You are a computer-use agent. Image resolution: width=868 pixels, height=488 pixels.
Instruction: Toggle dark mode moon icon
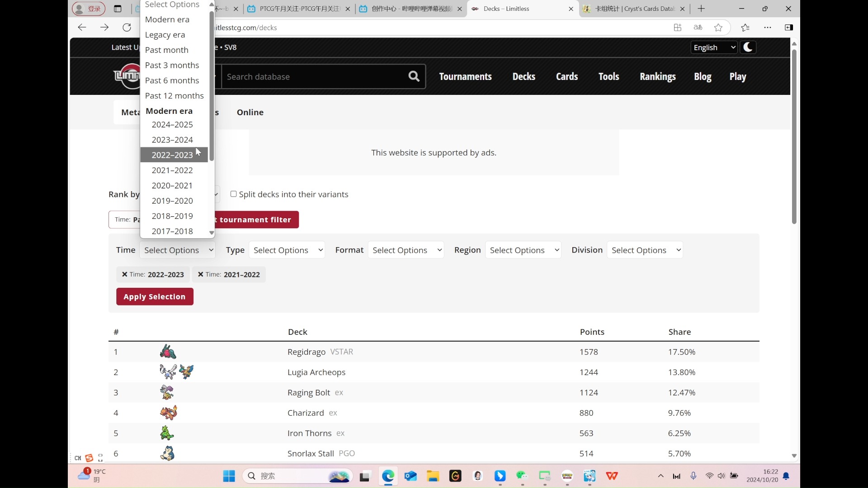point(748,47)
